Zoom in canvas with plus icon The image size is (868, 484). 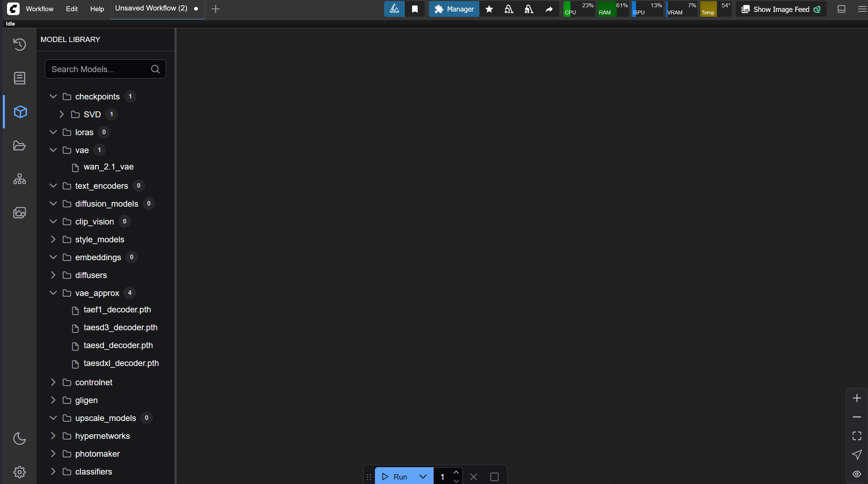click(x=857, y=398)
